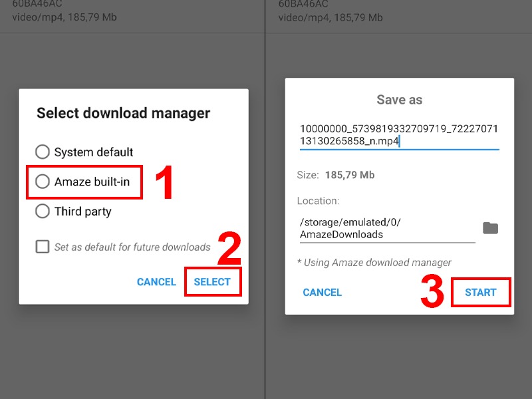Select the Third party radio option

point(43,211)
